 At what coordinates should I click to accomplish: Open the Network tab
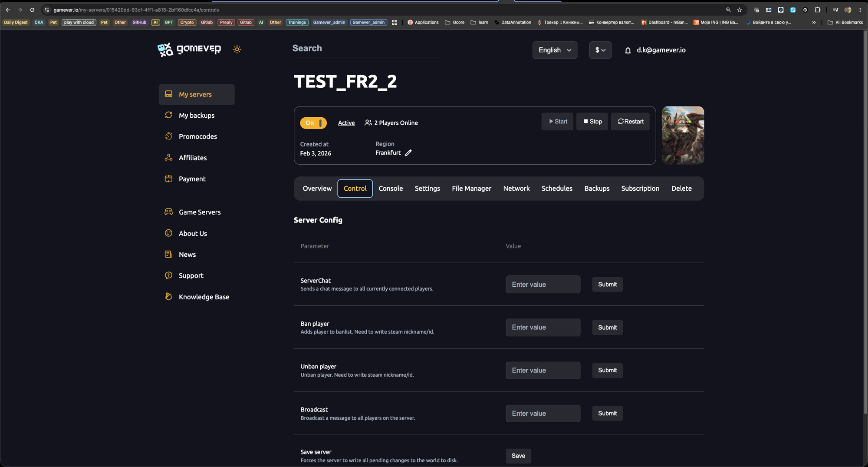516,189
